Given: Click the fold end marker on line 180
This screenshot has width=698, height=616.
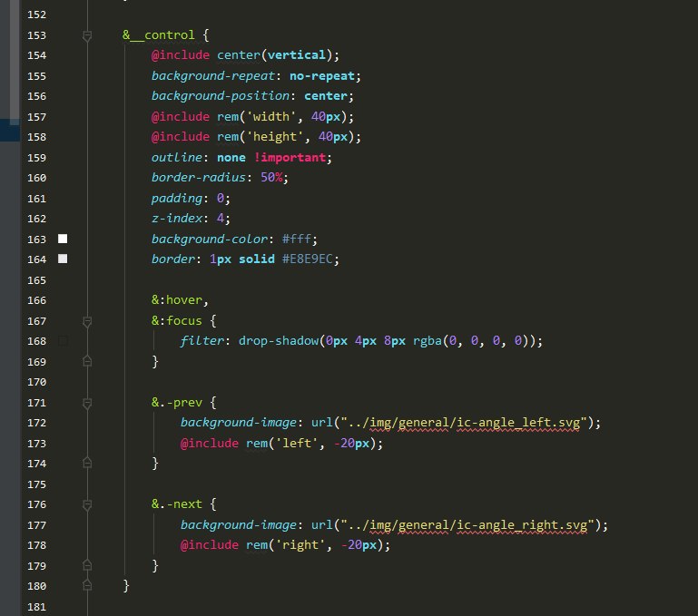Looking at the screenshot, I should click(x=87, y=585).
